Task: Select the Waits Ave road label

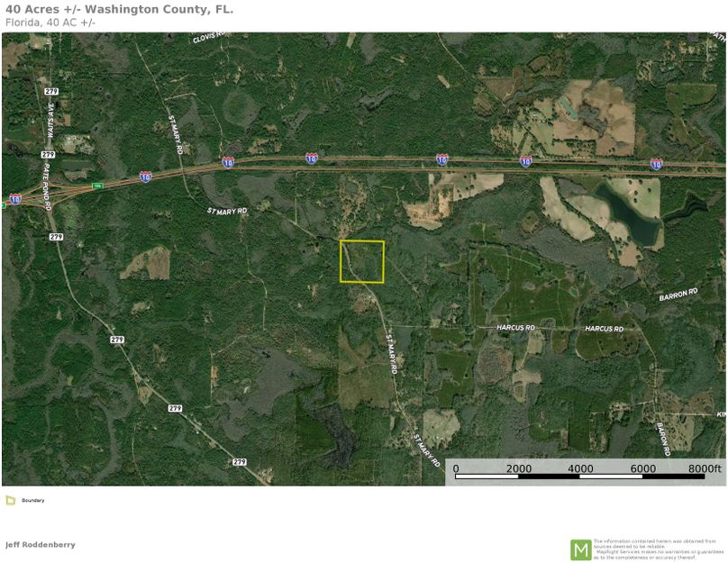Action: (50, 122)
